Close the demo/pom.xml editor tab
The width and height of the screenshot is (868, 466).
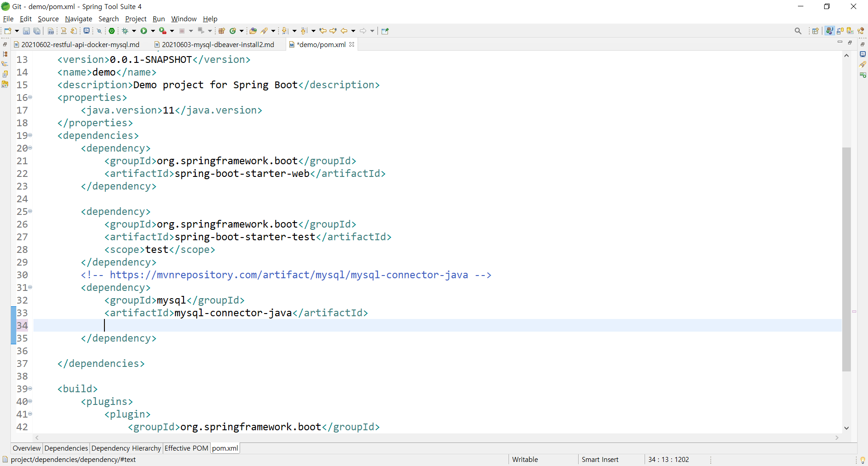[x=352, y=44]
